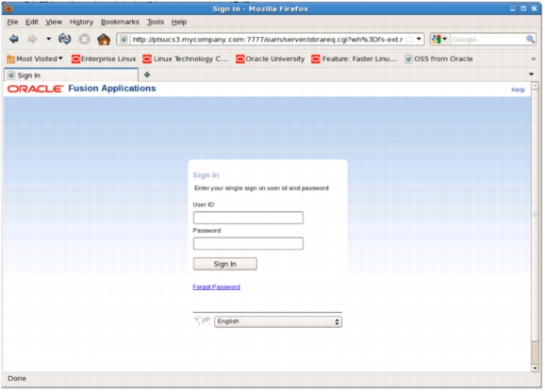The height and width of the screenshot is (392, 545).
Task: Open the OSS from Oracle bookmark
Action: (x=439, y=59)
